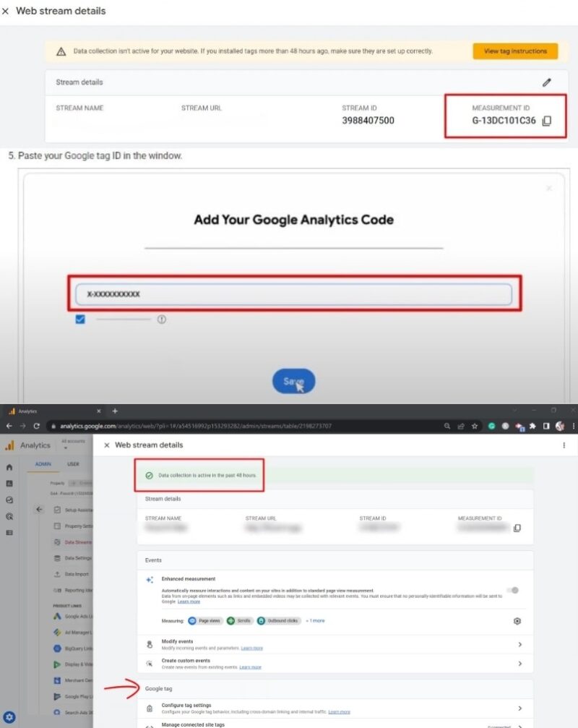Click the Save button in the dialog

pos(293,381)
